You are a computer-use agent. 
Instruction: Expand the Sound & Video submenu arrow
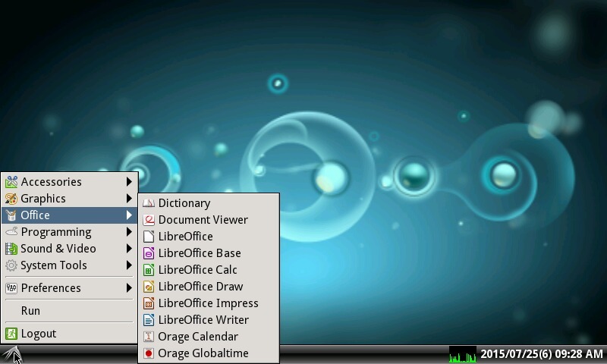129,248
